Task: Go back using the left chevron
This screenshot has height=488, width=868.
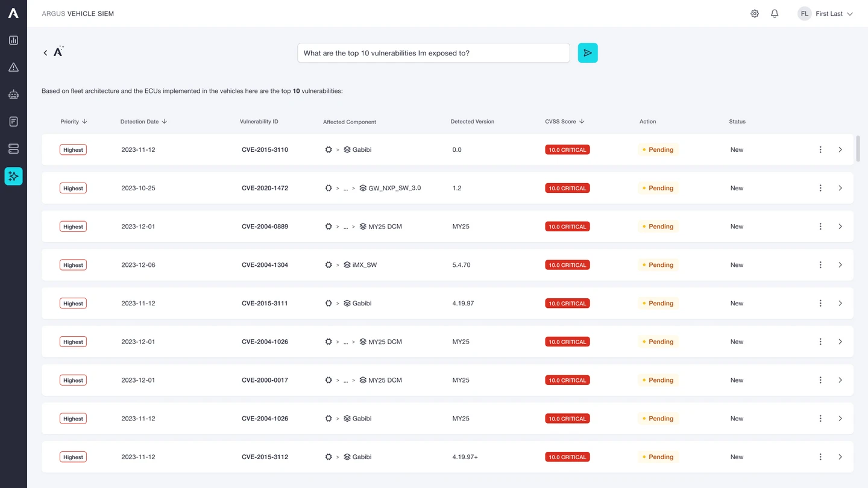Action: coord(45,53)
